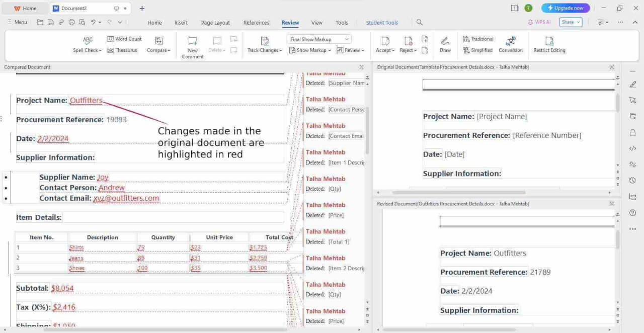Click the Upgrade now button
This screenshot has height=333, width=644.
tap(565, 8)
